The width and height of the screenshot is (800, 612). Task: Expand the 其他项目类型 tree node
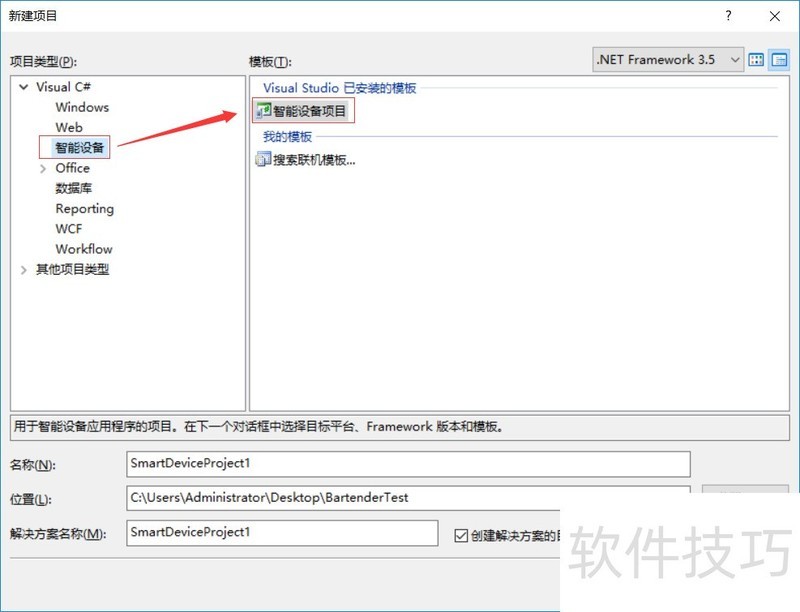click(x=23, y=269)
